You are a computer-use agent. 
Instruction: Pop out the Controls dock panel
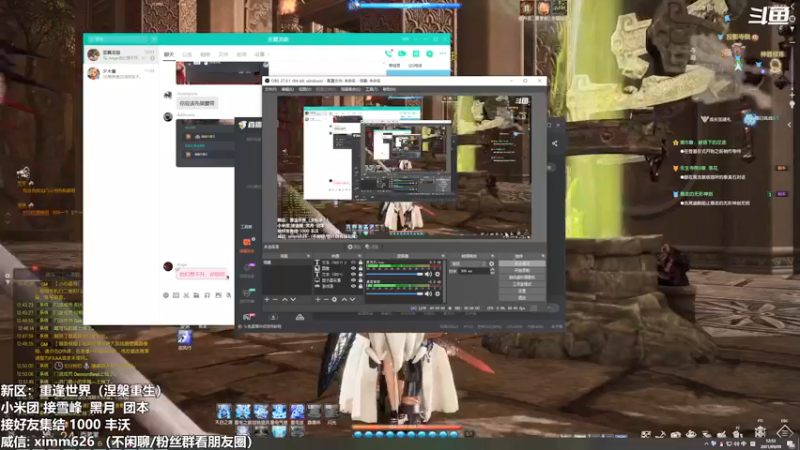543,256
